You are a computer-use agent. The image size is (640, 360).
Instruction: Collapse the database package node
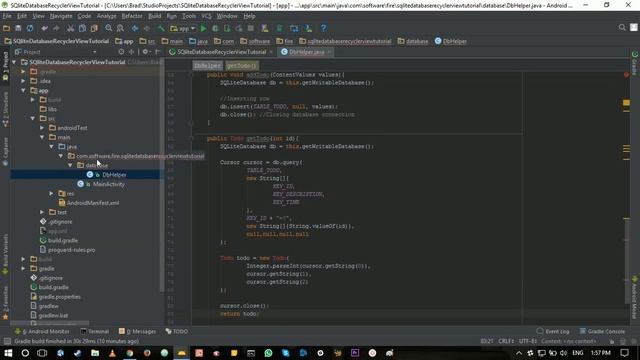[71, 165]
